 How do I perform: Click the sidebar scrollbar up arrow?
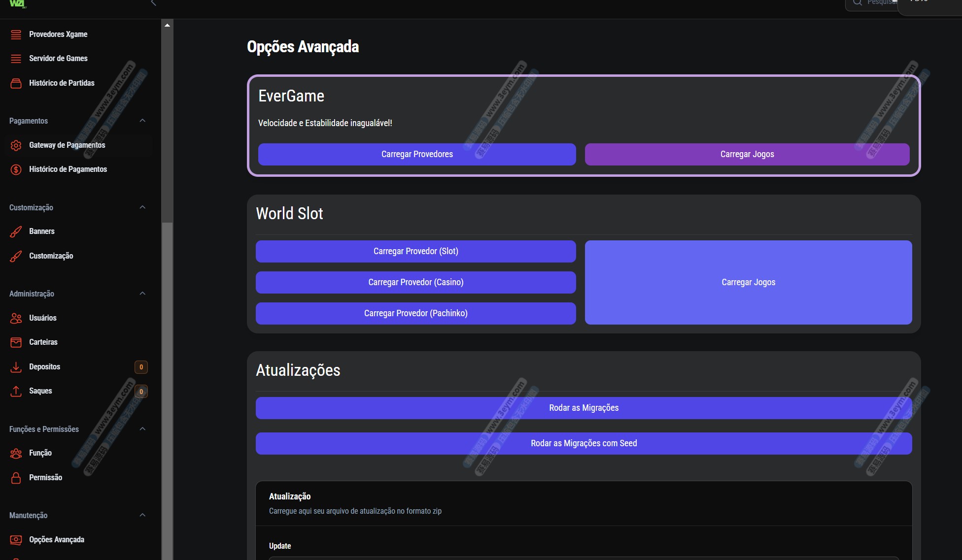coord(168,25)
